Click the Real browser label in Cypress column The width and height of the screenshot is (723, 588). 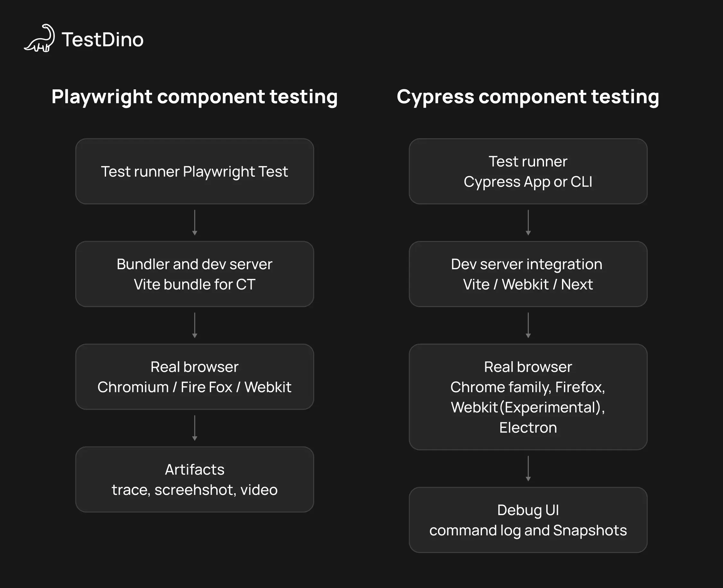pyautogui.click(x=528, y=367)
